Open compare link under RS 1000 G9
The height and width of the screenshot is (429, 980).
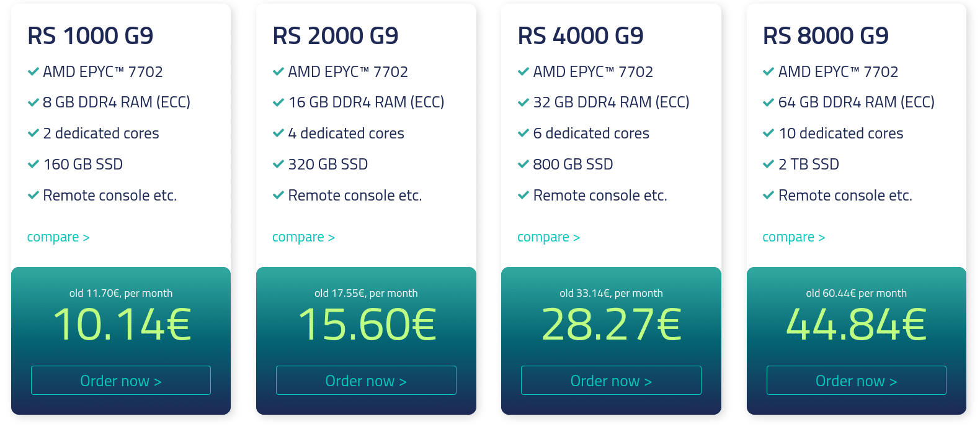(58, 237)
